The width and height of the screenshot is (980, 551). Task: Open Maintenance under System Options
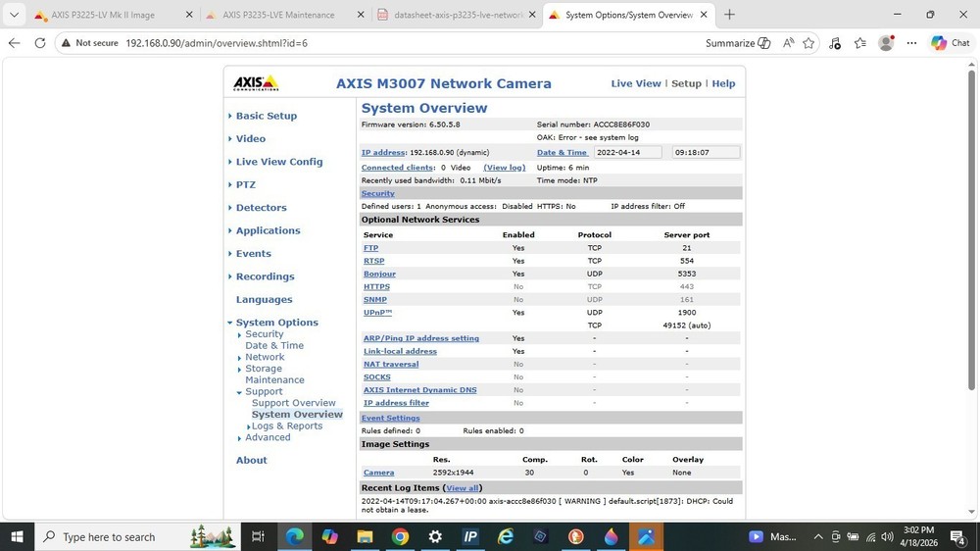(x=274, y=380)
